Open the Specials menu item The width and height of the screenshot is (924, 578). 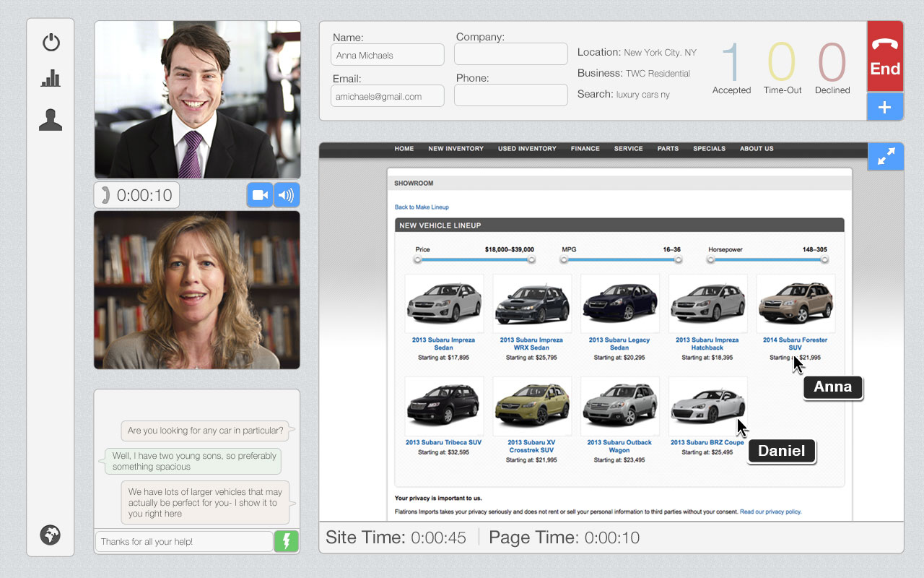(x=709, y=149)
